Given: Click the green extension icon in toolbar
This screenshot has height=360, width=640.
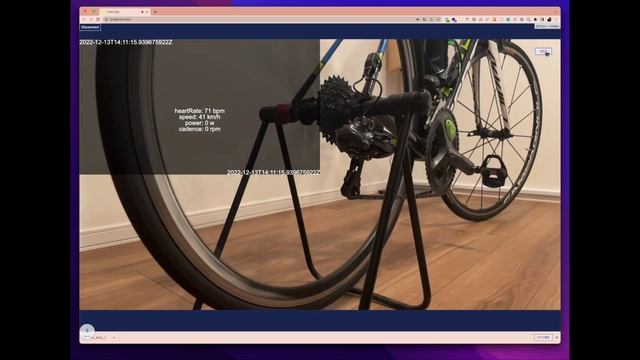Looking at the screenshot, I should click(x=447, y=19).
